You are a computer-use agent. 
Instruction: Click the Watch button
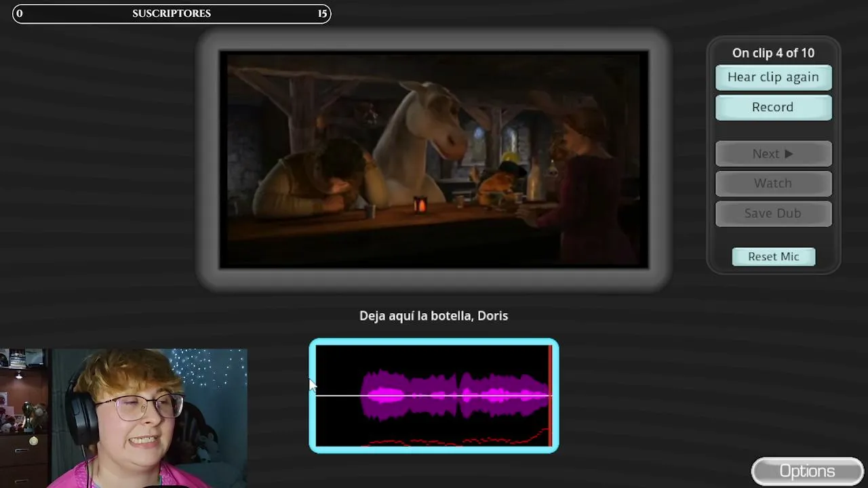click(773, 184)
